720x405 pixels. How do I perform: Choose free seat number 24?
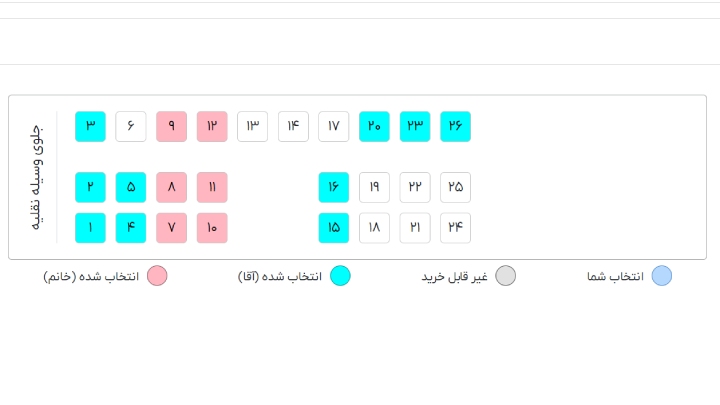click(x=456, y=228)
